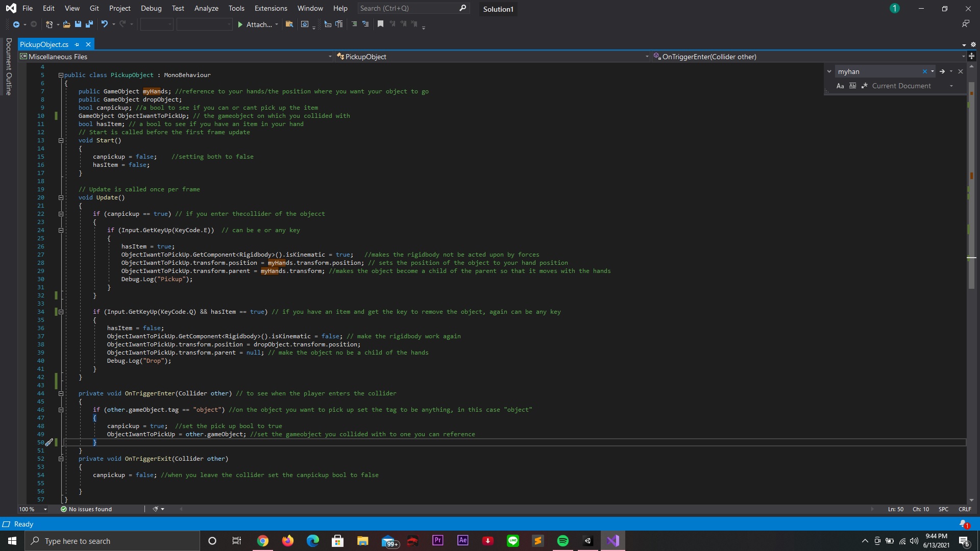Toggle a bookmark with the bookmark icon
Screen dimensions: 980x551
click(x=380, y=24)
